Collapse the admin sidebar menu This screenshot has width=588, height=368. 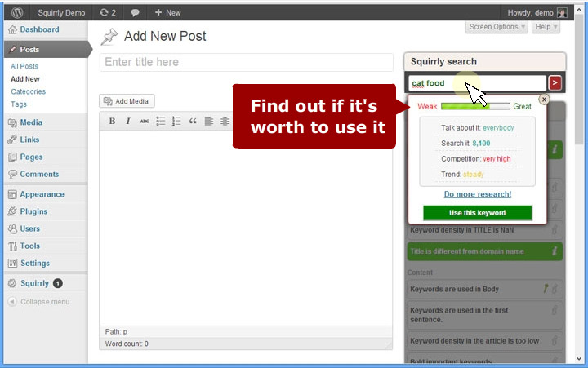pos(39,302)
